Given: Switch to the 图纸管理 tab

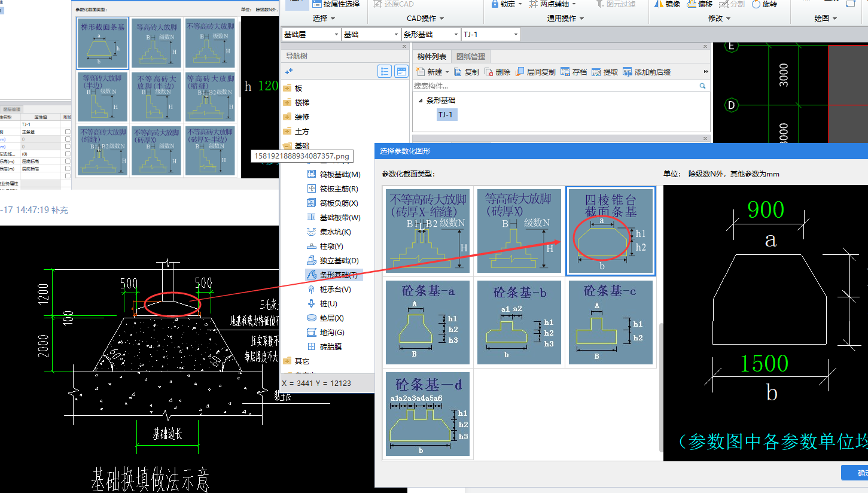Looking at the screenshot, I should coord(471,57).
